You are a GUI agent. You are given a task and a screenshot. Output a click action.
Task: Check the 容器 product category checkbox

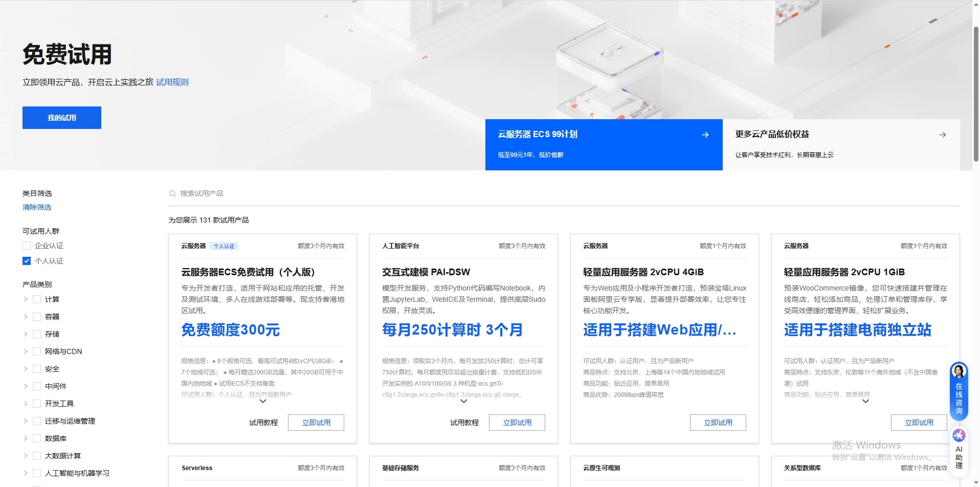click(x=37, y=317)
